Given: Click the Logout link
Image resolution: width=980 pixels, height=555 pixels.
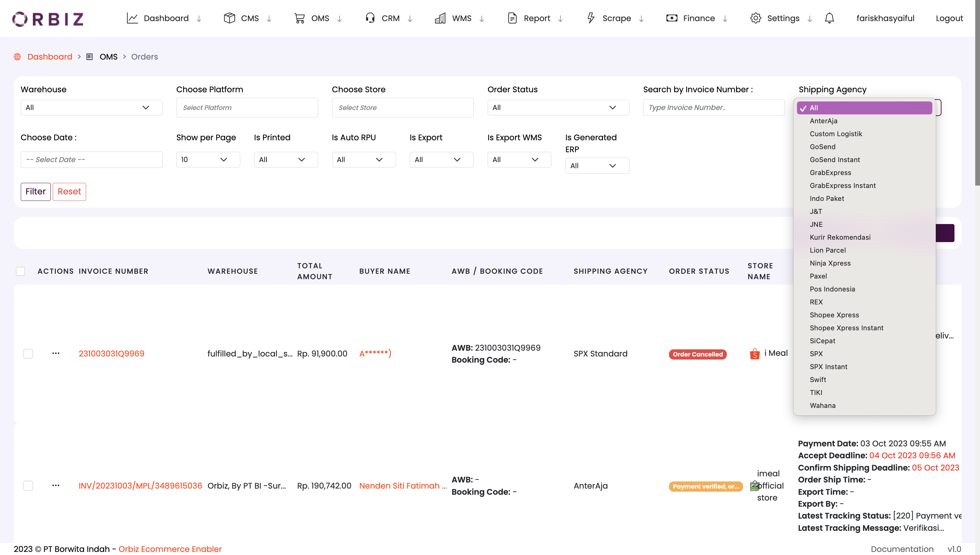Looking at the screenshot, I should pyautogui.click(x=949, y=18).
